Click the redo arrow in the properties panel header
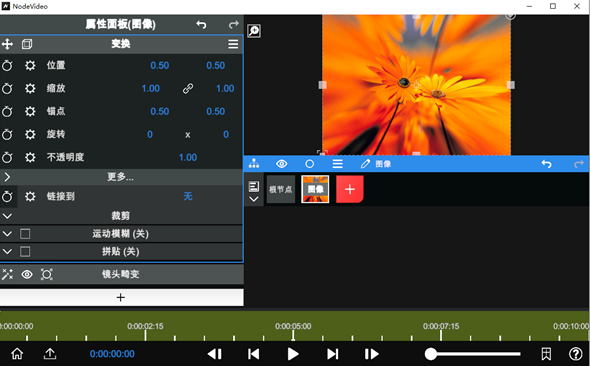 (234, 24)
